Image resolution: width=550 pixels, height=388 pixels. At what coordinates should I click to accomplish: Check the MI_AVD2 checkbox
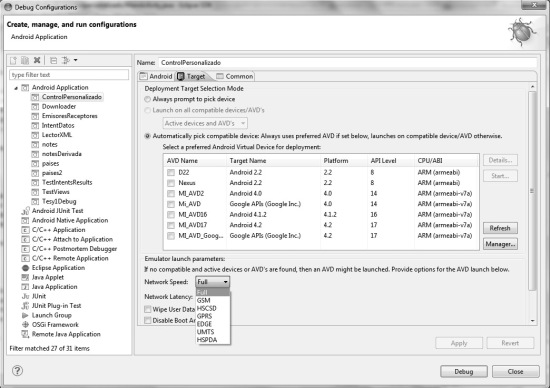[x=171, y=193]
